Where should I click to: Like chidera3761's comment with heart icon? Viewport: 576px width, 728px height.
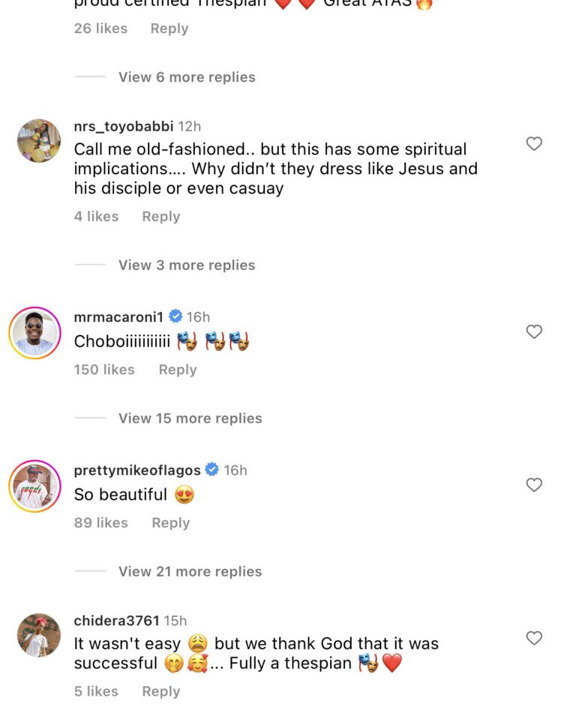[534, 638]
